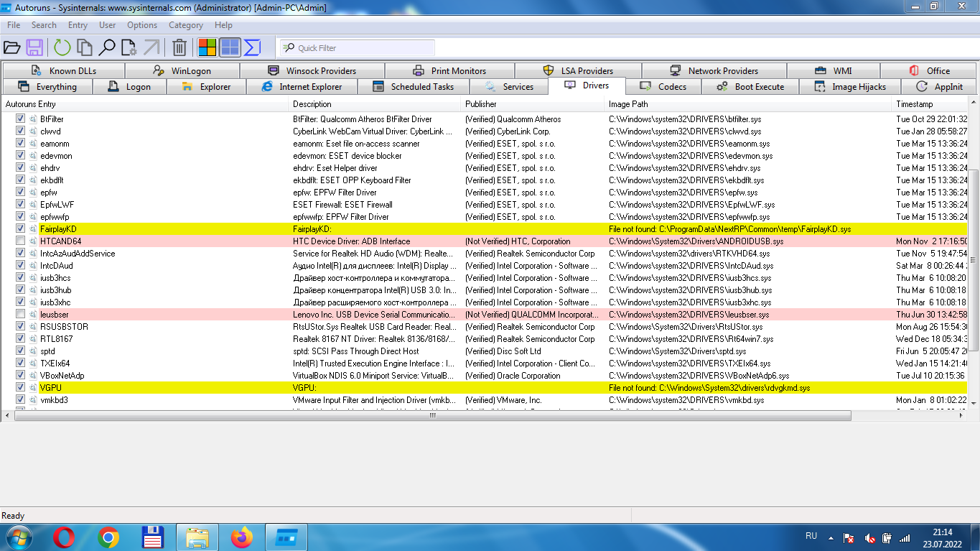Delete the selected entry with the trash icon

pos(179,48)
